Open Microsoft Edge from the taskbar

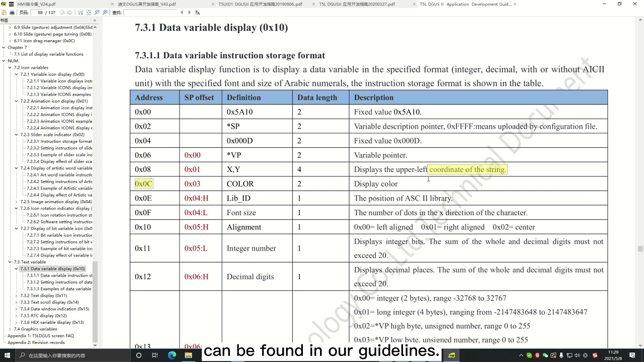(x=172, y=355)
